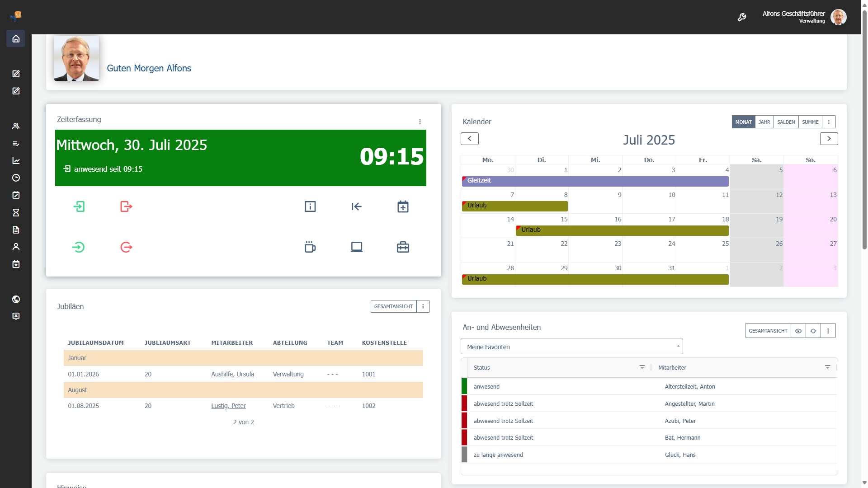Click the calendar plus icon in Zeiterfassung
The image size is (868, 488).
(403, 206)
